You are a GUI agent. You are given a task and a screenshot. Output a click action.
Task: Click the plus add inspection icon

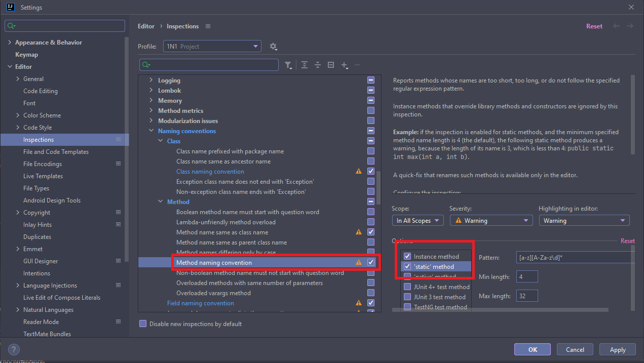click(x=345, y=65)
